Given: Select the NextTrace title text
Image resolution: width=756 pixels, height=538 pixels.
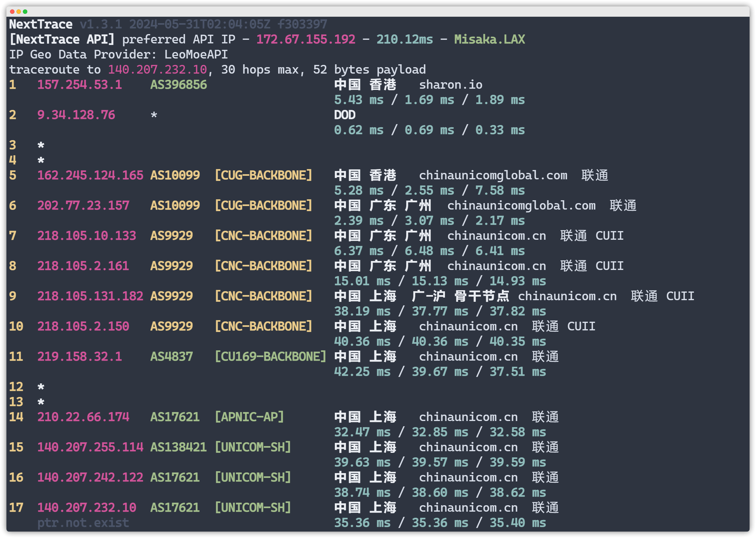Looking at the screenshot, I should [x=41, y=24].
